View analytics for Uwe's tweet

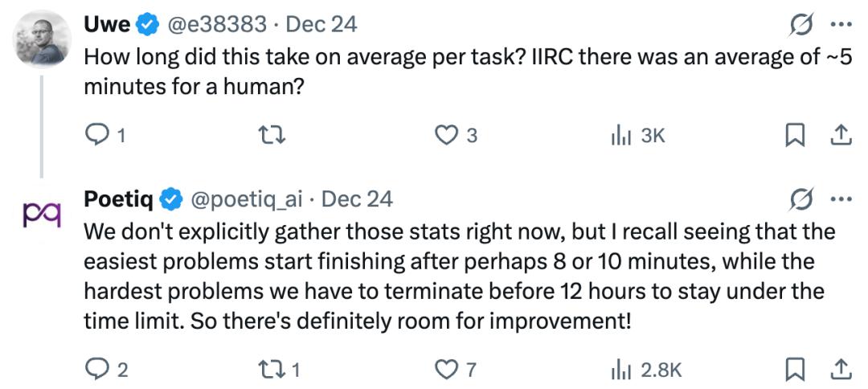click(x=620, y=136)
